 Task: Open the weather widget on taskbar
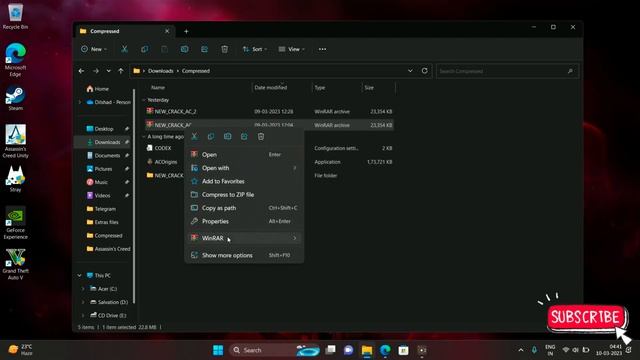21,350
